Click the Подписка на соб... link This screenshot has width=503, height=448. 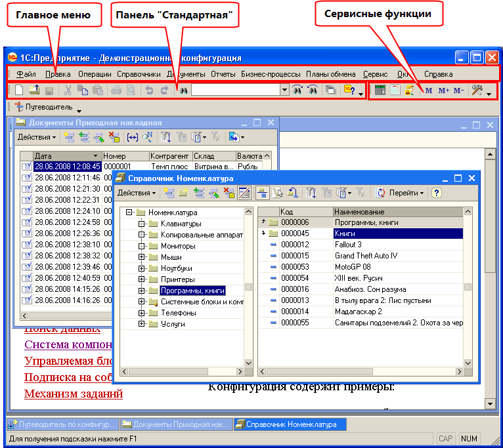(68, 377)
